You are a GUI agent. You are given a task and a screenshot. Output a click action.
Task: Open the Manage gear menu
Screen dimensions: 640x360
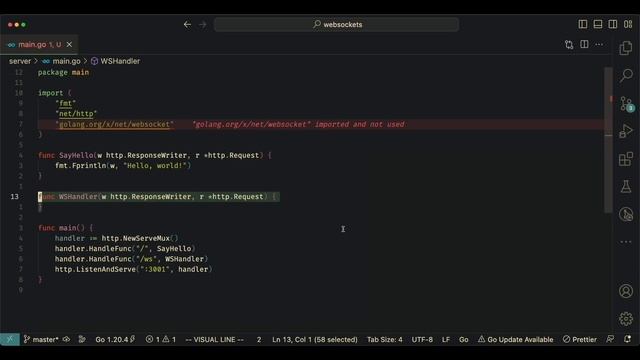pos(626,319)
